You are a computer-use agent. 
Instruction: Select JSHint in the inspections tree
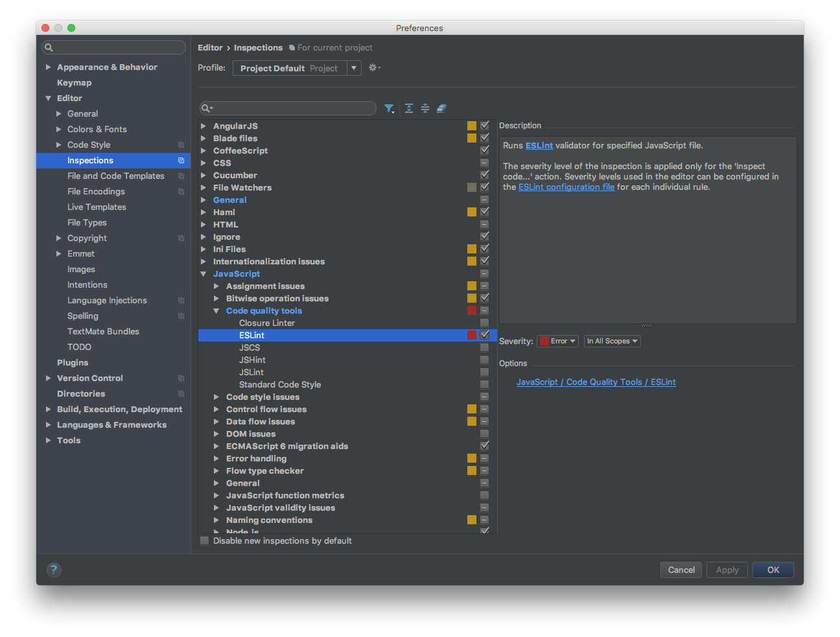click(252, 359)
